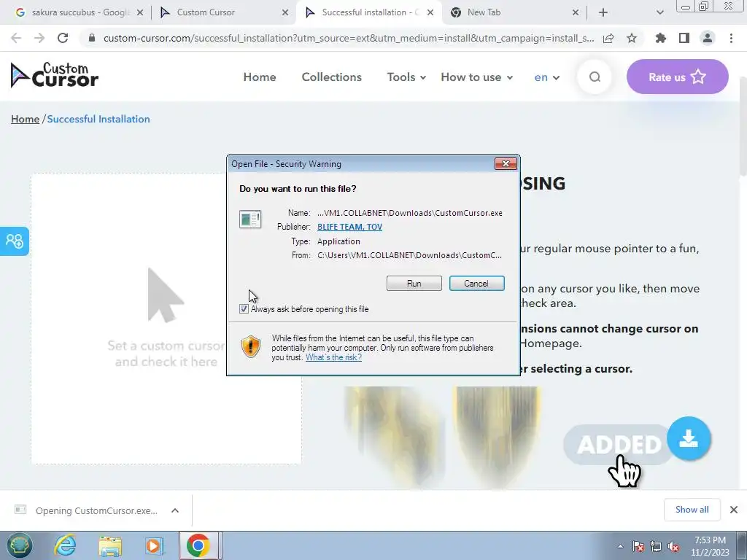The width and height of the screenshot is (747, 560).
Task: Click the security shield warning icon
Action: 251,346
